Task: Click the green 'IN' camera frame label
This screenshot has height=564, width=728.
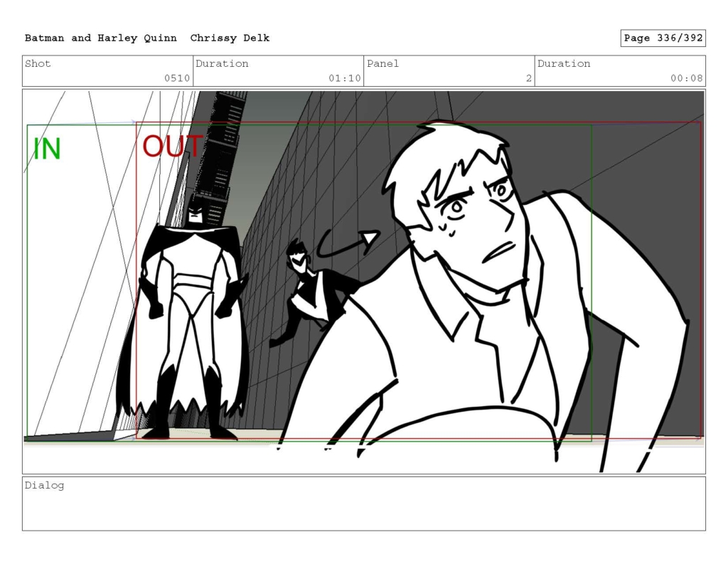Action: (x=47, y=149)
